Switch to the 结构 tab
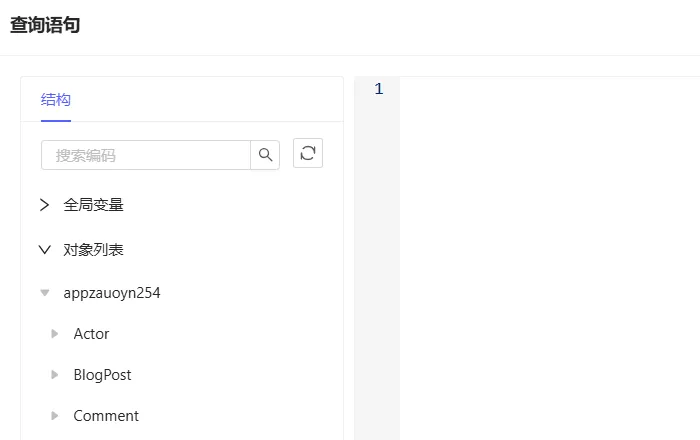The width and height of the screenshot is (700, 440). point(56,100)
